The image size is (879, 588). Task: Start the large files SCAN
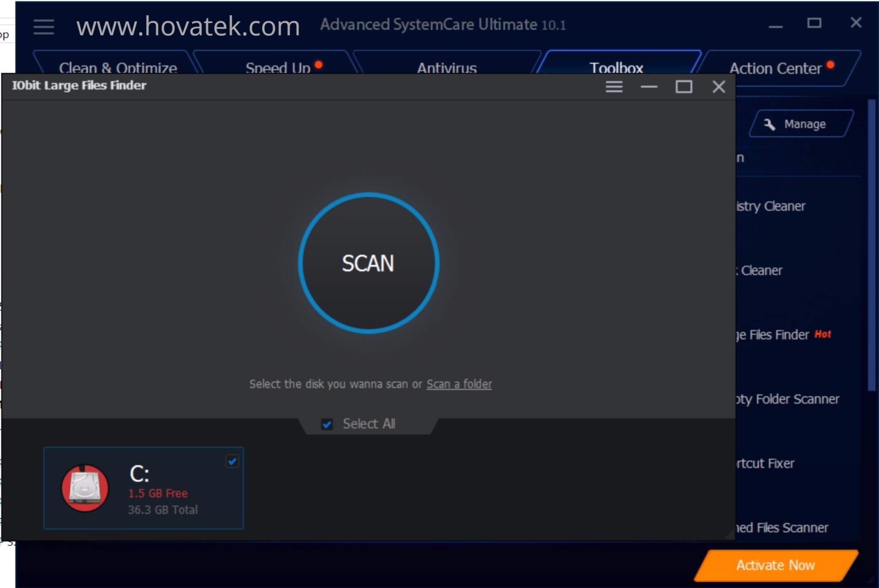368,263
